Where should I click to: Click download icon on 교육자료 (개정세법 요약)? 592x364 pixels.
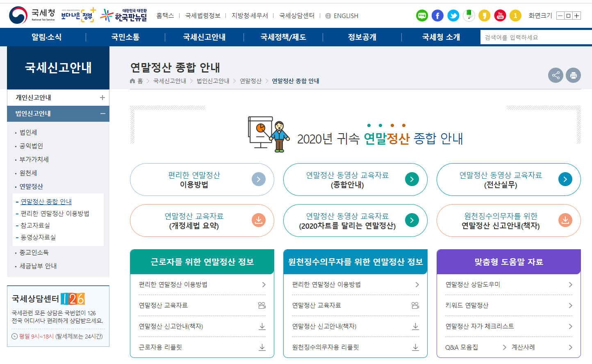click(x=259, y=220)
